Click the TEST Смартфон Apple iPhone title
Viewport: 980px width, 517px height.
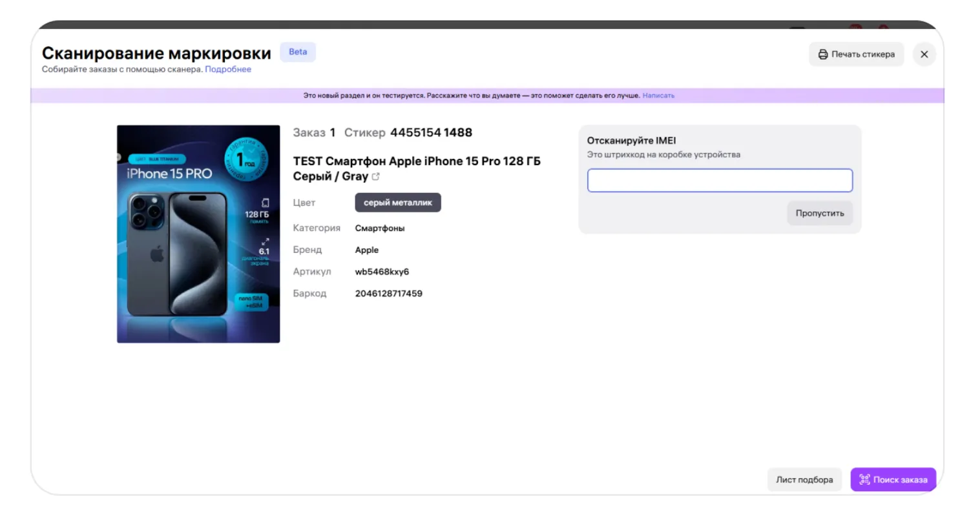pyautogui.click(x=417, y=161)
